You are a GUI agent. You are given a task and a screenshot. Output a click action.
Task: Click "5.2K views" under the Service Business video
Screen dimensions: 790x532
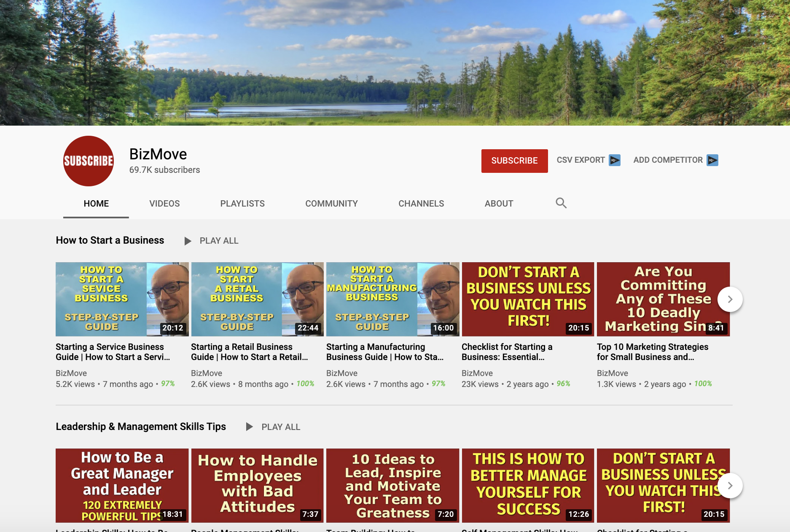point(75,384)
